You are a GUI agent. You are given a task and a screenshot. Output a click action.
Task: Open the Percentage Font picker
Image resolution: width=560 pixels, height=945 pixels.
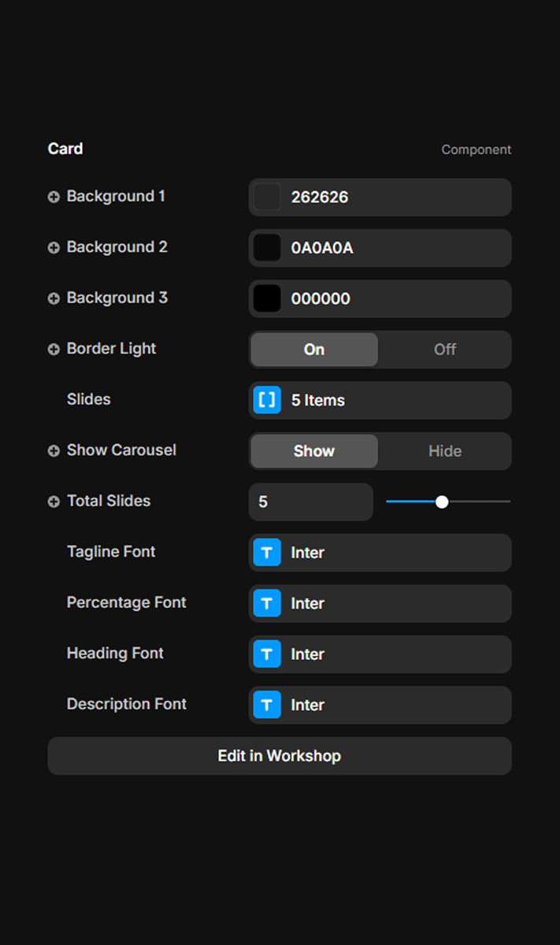click(x=380, y=603)
